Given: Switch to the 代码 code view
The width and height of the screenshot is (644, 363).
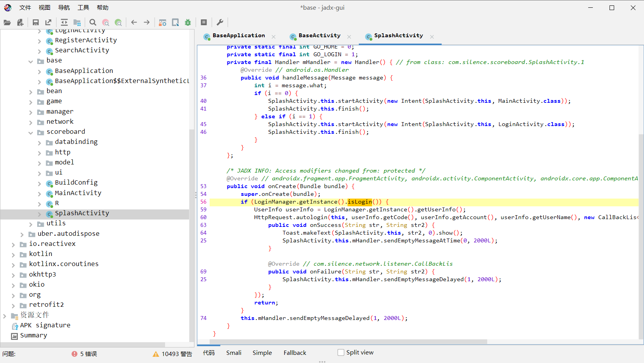Looking at the screenshot, I should click(x=208, y=353).
